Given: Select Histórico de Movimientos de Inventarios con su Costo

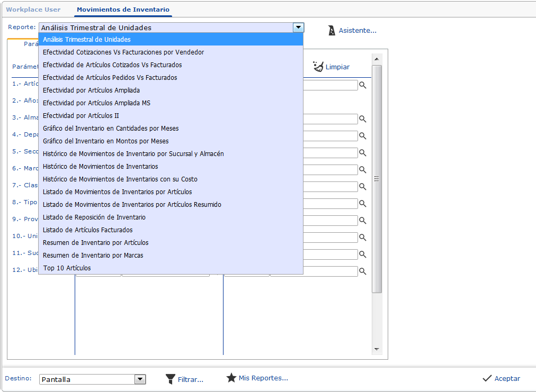Looking at the screenshot, I should 171,179.
